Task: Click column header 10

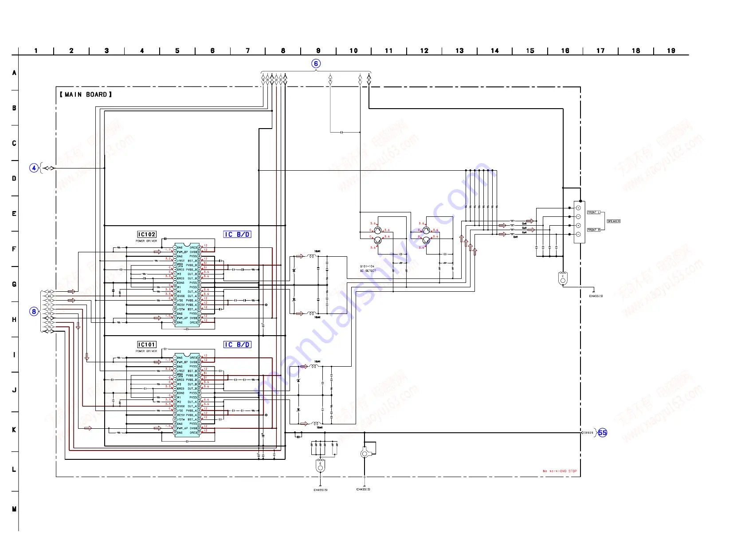Action: [x=353, y=51]
